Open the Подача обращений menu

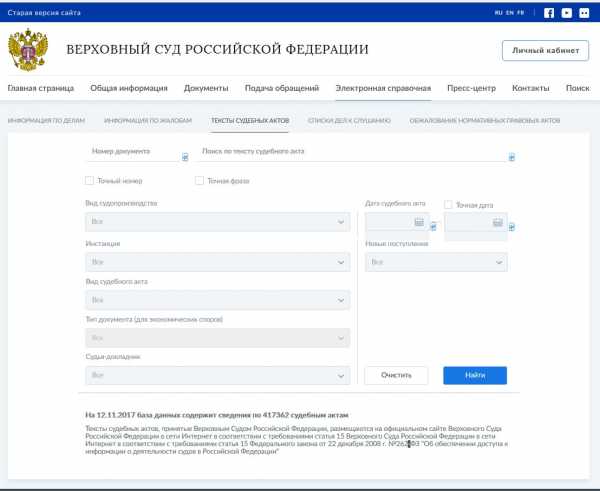pyautogui.click(x=282, y=88)
